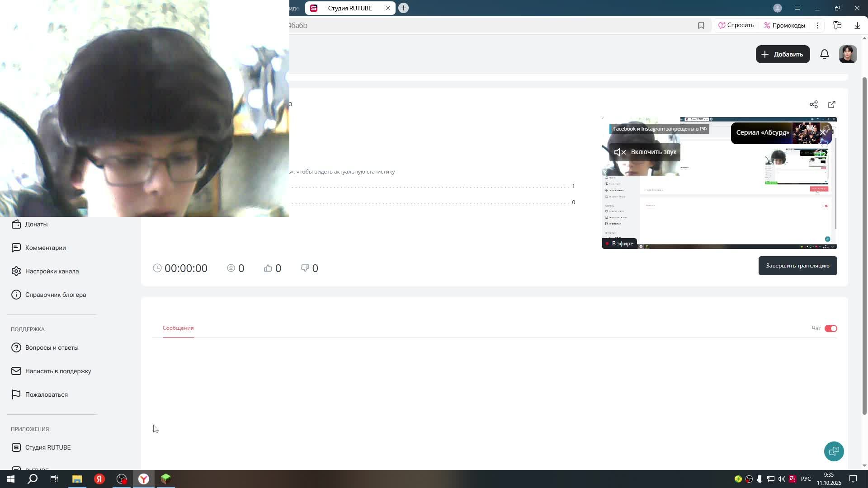This screenshot has width=868, height=488.
Task: Open Yandex browser from the taskbar
Action: [x=144, y=479]
